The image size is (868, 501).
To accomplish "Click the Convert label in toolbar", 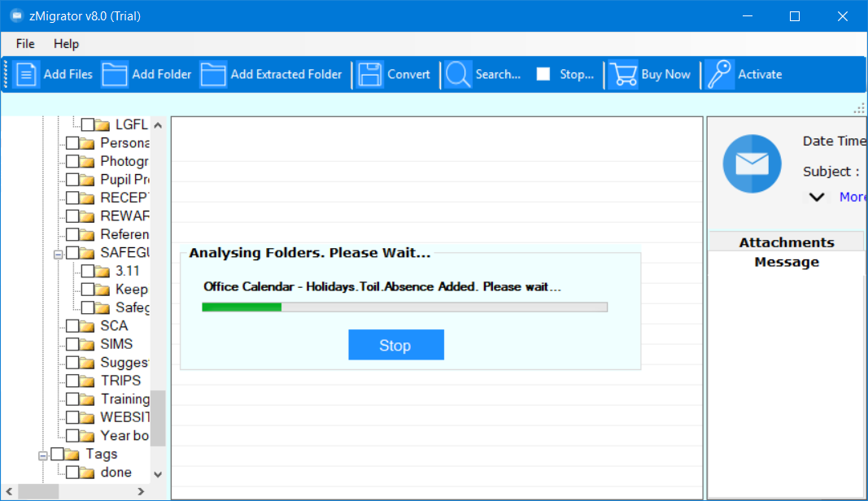I will (x=408, y=74).
